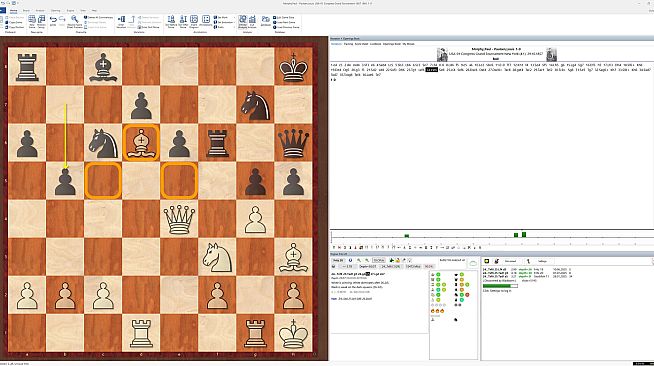The image size is (654, 366).
Task: Click the blue circle engine info icon
Action: [x=350, y=261]
